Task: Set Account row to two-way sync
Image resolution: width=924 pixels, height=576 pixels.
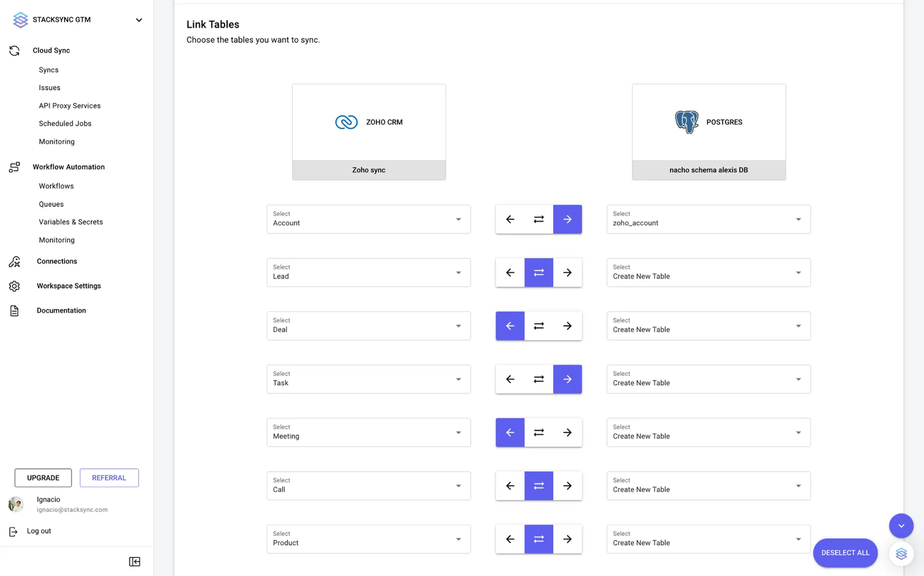Action: coord(539,220)
